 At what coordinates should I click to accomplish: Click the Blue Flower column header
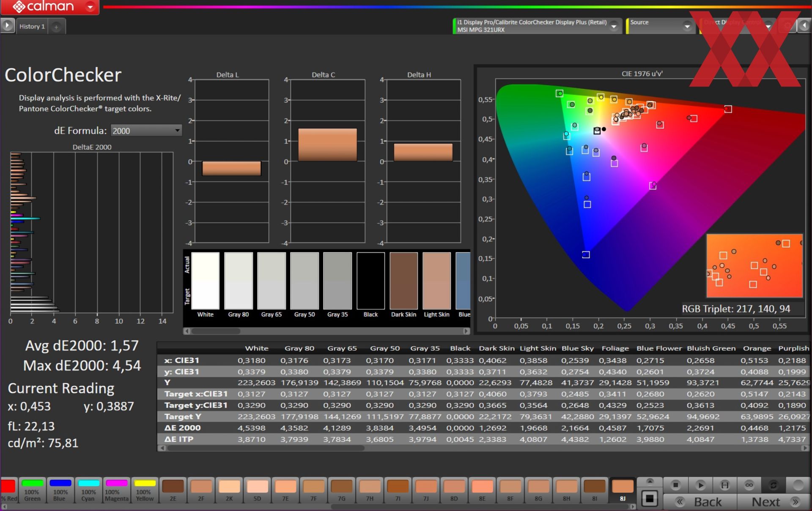pos(659,348)
